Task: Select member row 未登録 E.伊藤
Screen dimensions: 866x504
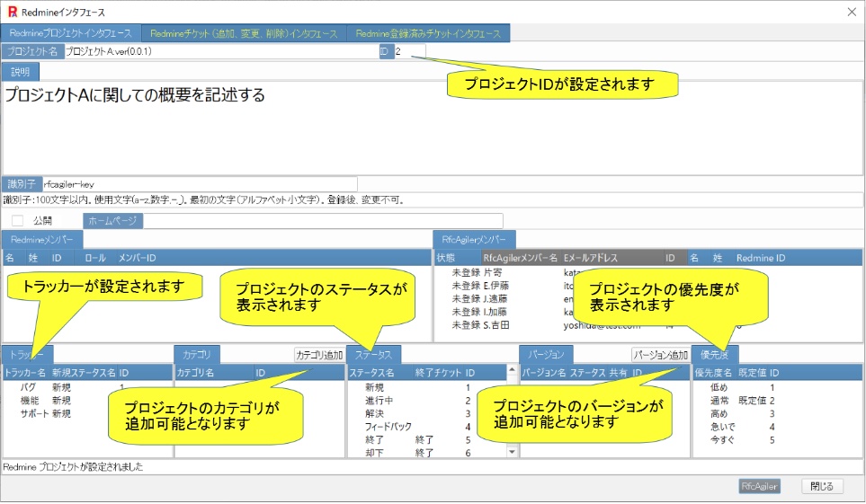Action: coord(648,286)
